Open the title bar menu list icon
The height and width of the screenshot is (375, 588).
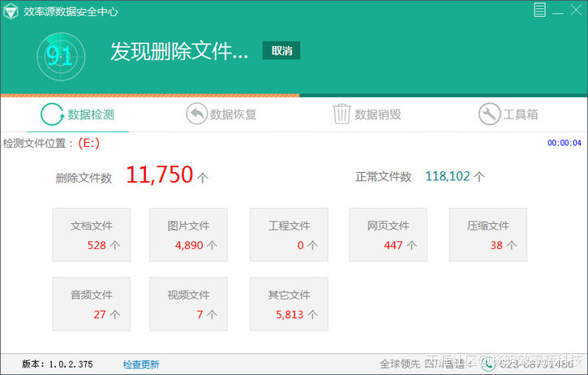[x=539, y=10]
